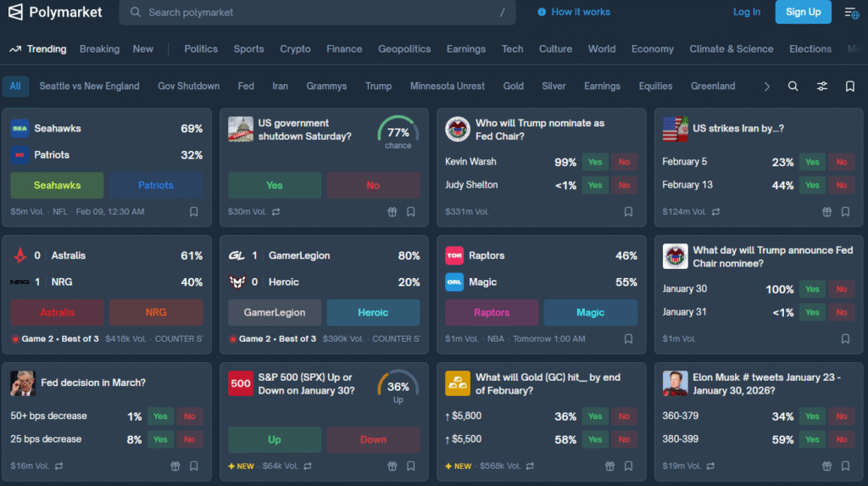This screenshot has width=868, height=486.
Task: Filter by Gov Shutdown topic
Action: [189, 87]
